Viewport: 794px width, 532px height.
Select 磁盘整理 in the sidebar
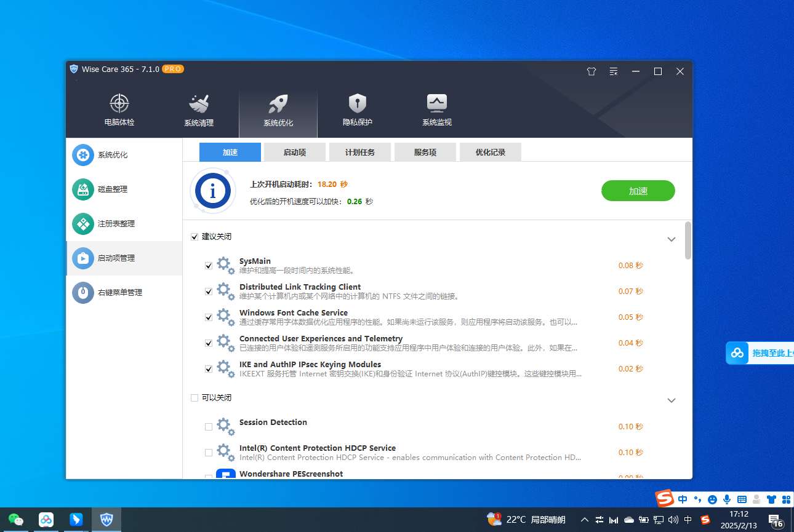click(x=124, y=189)
